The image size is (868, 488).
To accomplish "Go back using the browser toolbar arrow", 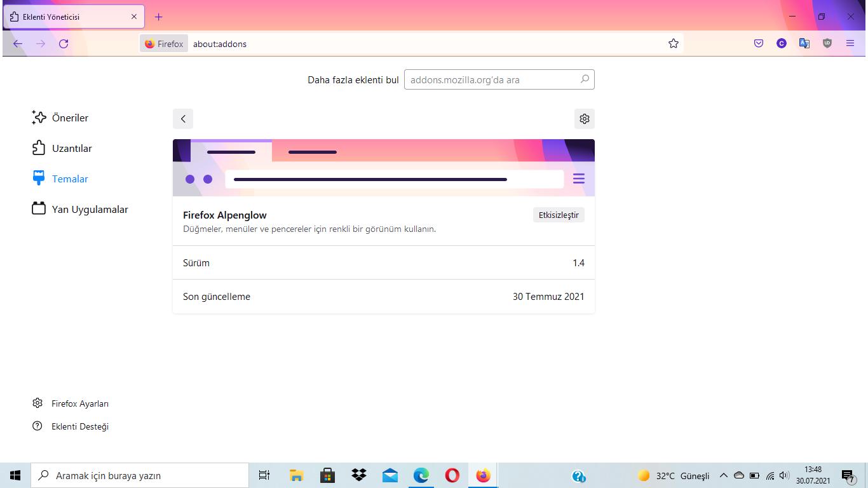I will pos(18,44).
